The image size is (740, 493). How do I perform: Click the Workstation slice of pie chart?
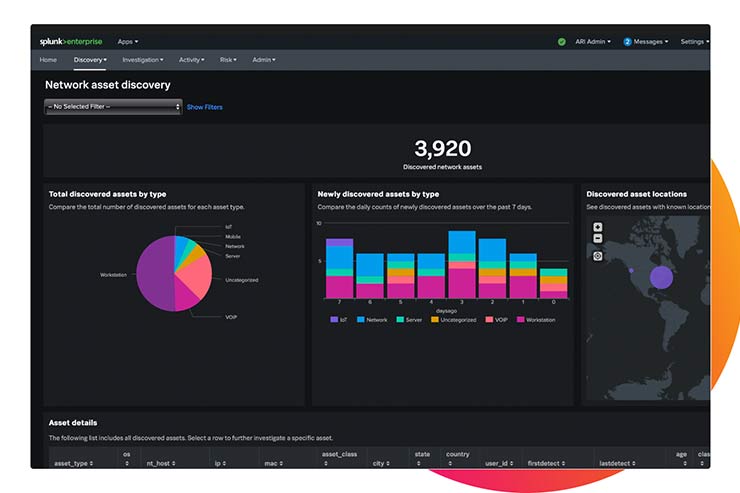tap(153, 275)
